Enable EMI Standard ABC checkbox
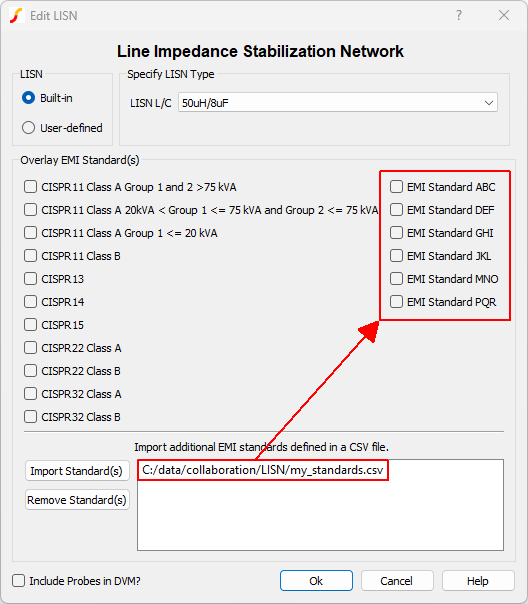Screen dimensions: 528x604 [396, 187]
